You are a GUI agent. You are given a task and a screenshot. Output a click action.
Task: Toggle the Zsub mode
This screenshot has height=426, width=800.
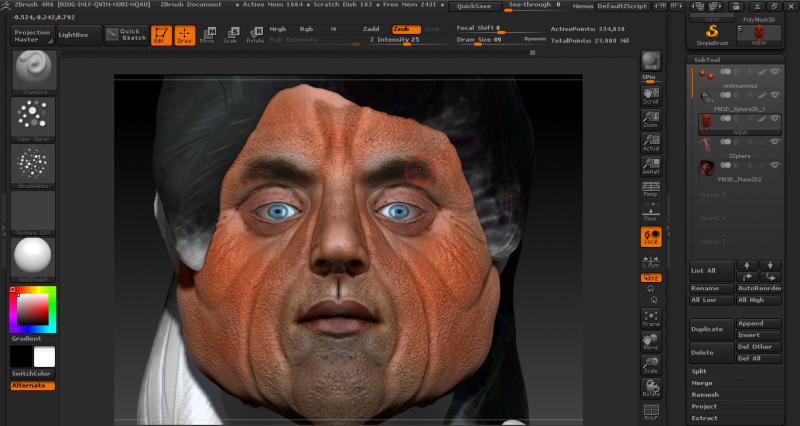(x=406, y=29)
